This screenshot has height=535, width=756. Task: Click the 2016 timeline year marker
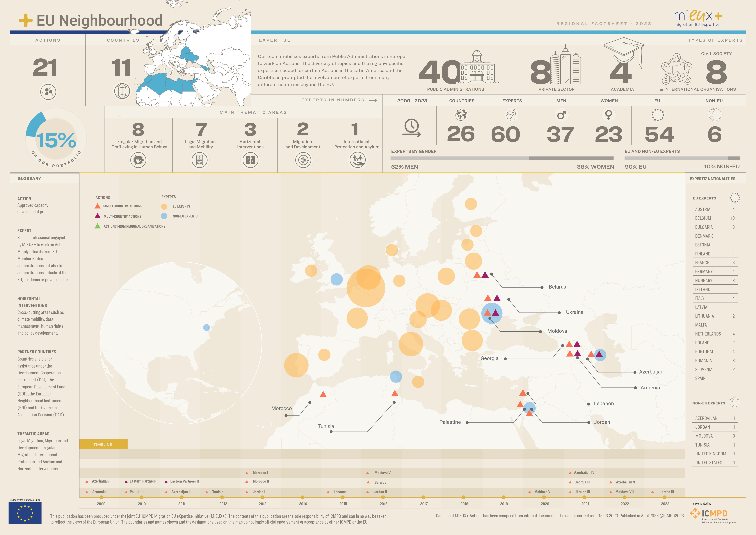[383, 497]
